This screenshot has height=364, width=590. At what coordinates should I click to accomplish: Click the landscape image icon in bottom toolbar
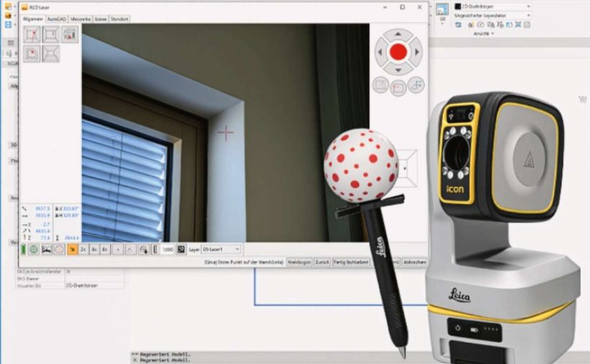[46, 249]
